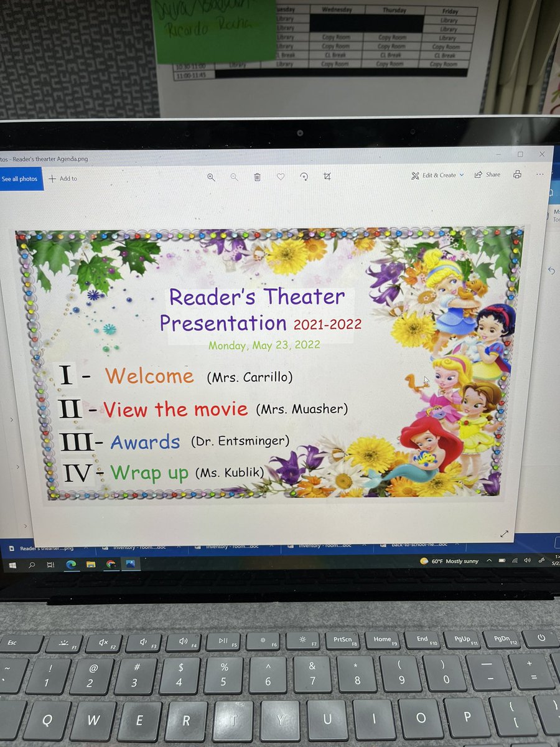Add the photo to favorites using the heart
The image size is (560, 747).
pos(281,177)
